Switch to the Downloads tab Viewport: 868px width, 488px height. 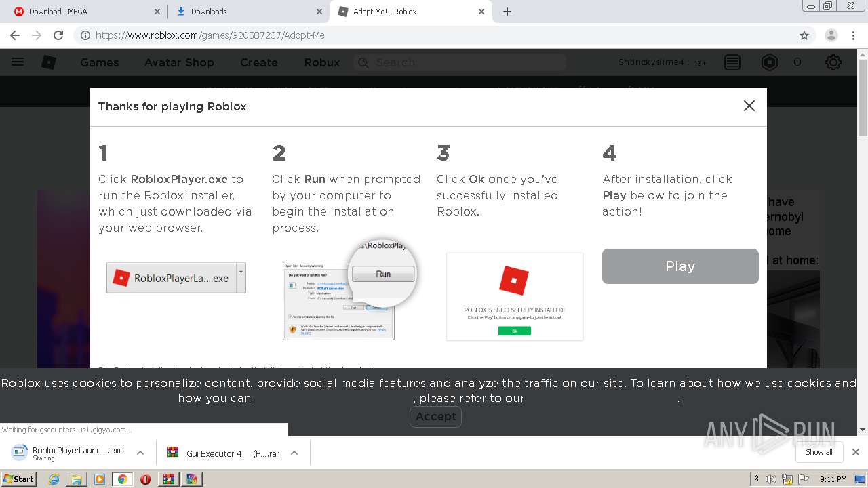248,12
